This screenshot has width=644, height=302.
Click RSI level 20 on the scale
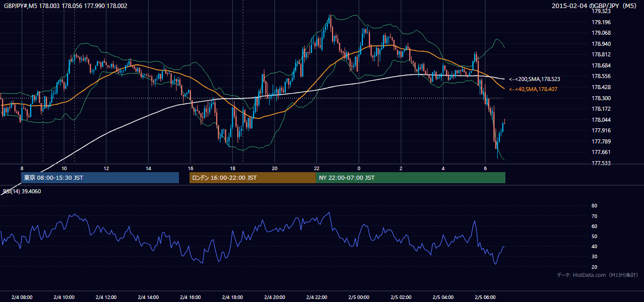pyautogui.click(x=594, y=267)
